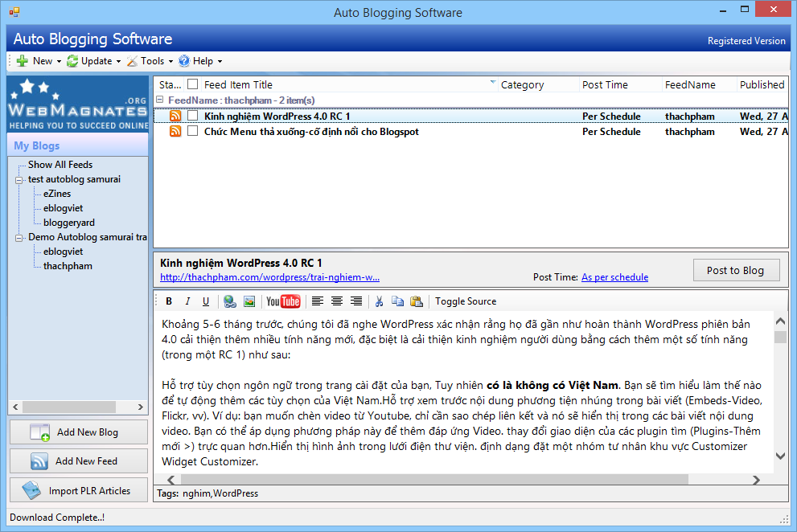Check the Kinh nghiệm WordPress 4.0 RC 1 checkbox
This screenshot has width=797, height=532.
point(192,116)
